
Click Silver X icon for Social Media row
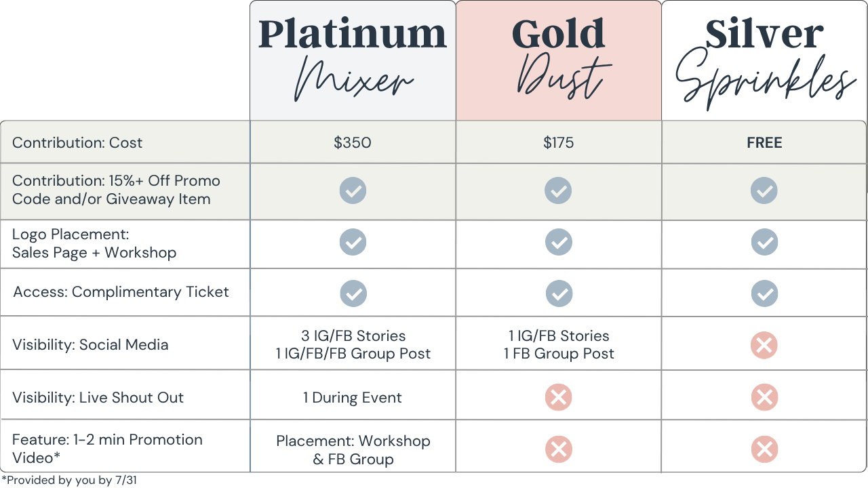click(764, 346)
